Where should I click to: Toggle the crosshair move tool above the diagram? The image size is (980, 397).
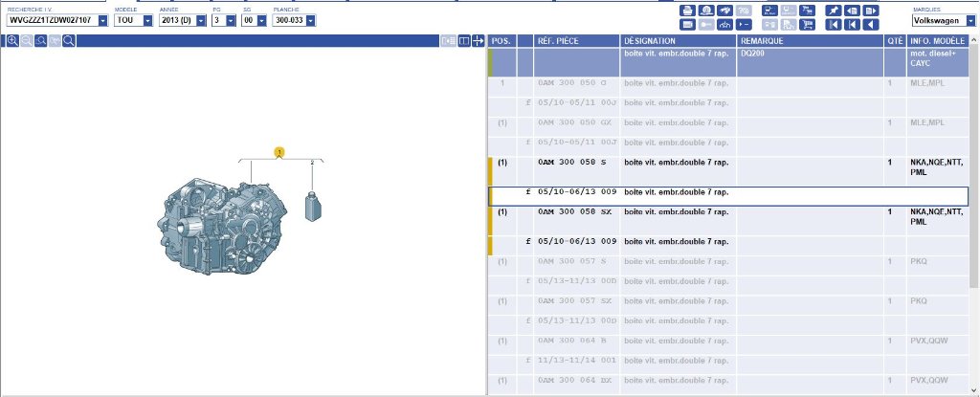[479, 41]
